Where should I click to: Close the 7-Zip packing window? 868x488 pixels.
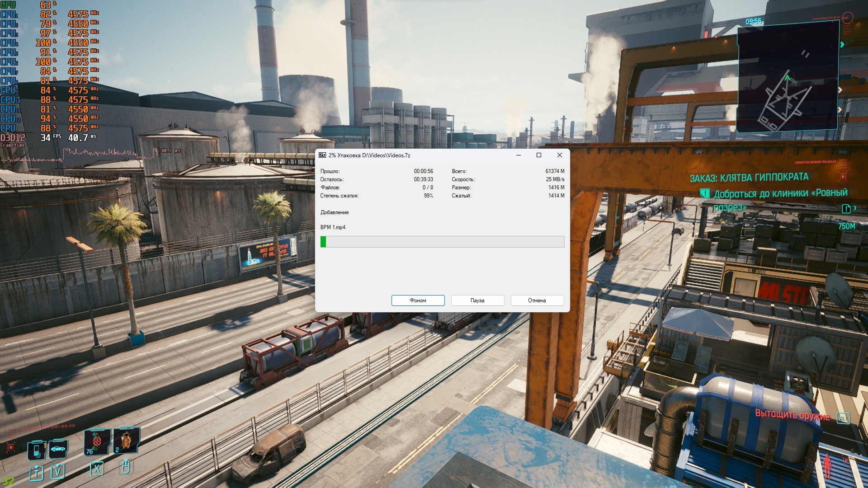(x=560, y=155)
